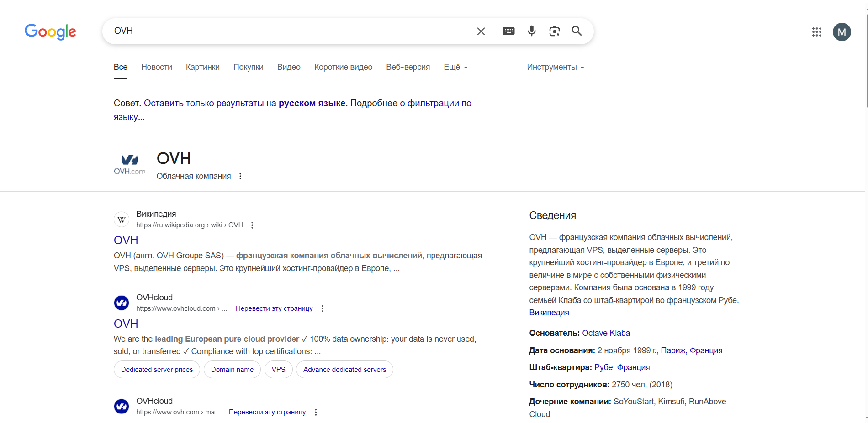The image size is (868, 423).
Task: Select the Все tab
Action: pos(121,67)
